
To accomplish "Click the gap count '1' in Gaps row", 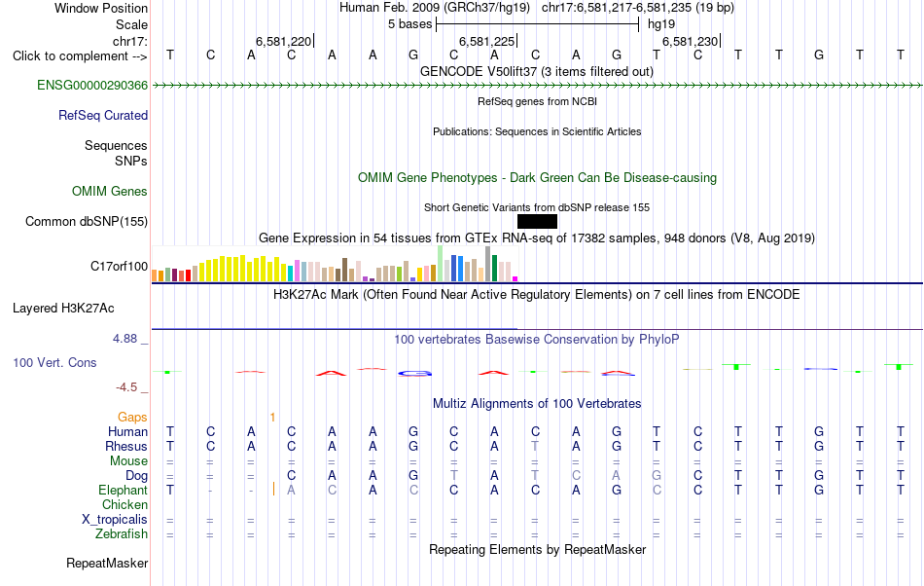I will click(272, 418).
